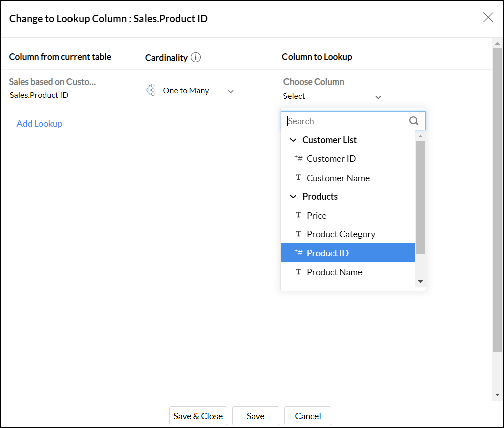Screen dimensions: 504x428
Task: Collapse the Customer List group
Action: point(293,140)
